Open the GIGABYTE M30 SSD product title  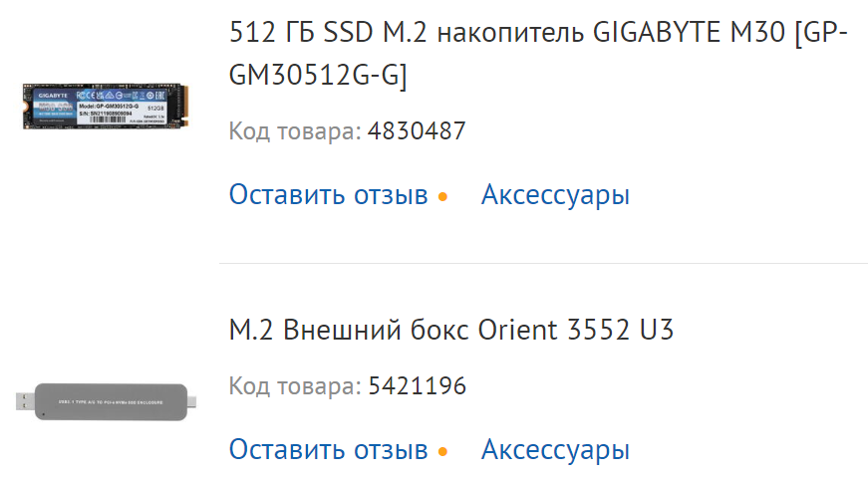(538, 34)
